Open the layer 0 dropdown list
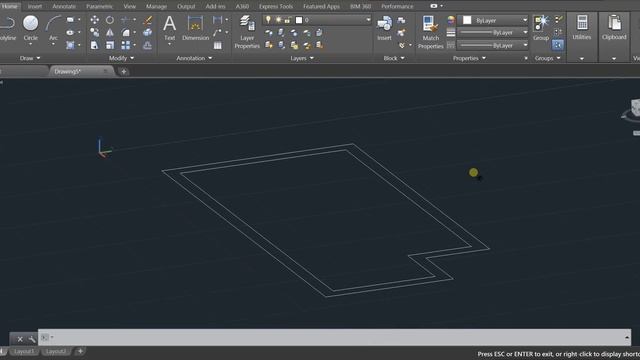The height and width of the screenshot is (360, 640). pos(368,20)
